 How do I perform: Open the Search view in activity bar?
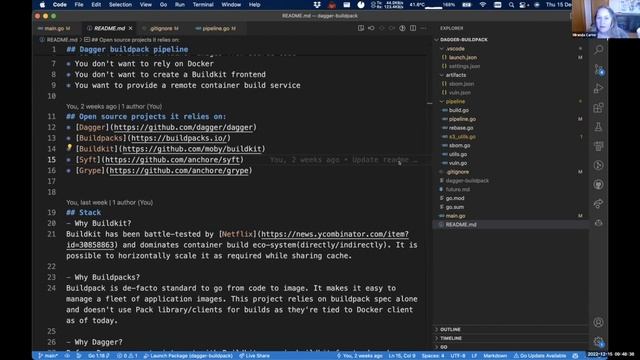click(x=598, y=50)
